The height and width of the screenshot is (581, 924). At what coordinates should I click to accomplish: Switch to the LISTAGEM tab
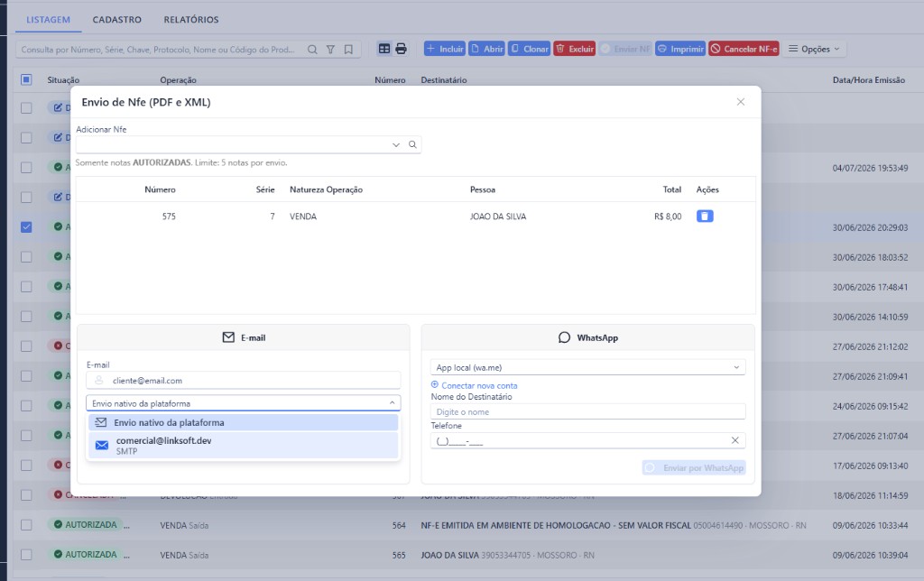pyautogui.click(x=49, y=20)
